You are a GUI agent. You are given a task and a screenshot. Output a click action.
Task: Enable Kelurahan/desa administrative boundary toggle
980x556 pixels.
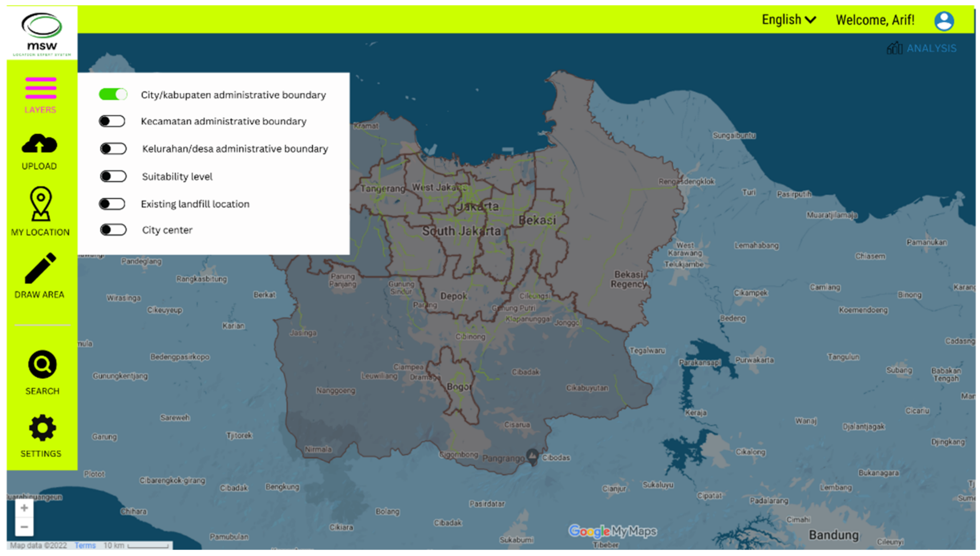113,148
